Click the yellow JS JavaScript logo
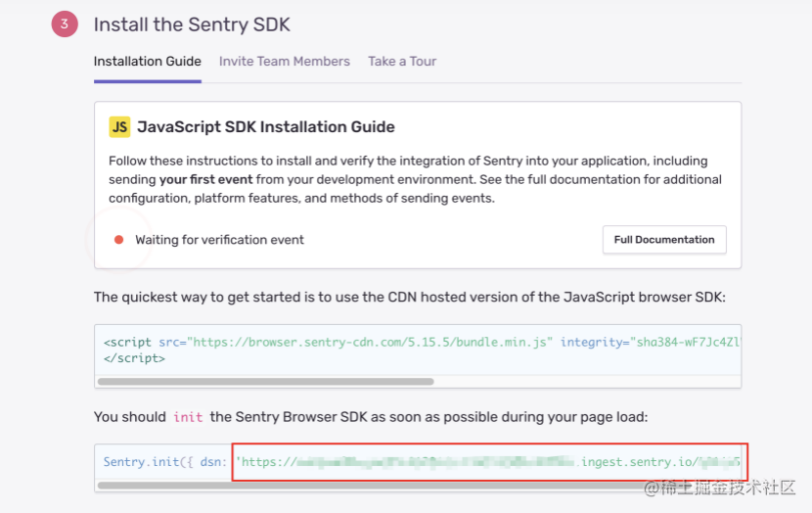This screenshot has height=513, width=812. pos(119,126)
